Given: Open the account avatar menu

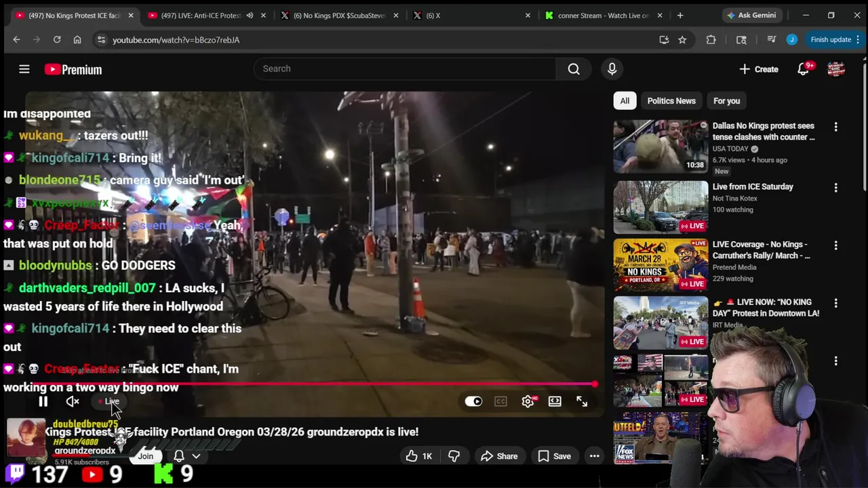Looking at the screenshot, I should pos(836,69).
